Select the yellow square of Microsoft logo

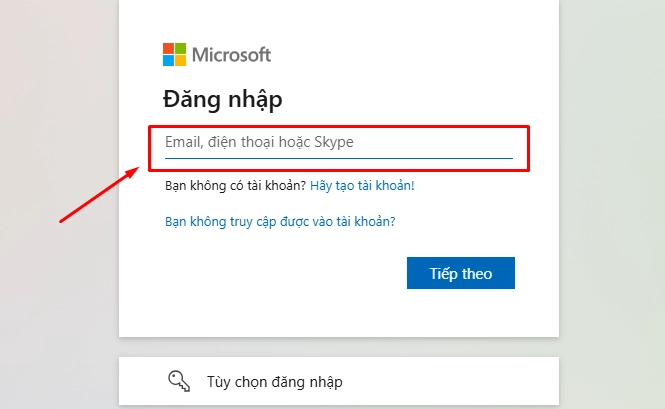[x=180, y=60]
